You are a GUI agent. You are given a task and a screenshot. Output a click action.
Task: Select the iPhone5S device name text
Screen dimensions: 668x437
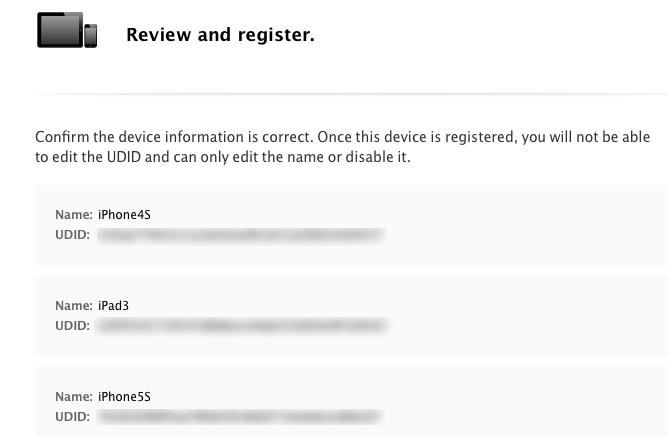coord(124,397)
